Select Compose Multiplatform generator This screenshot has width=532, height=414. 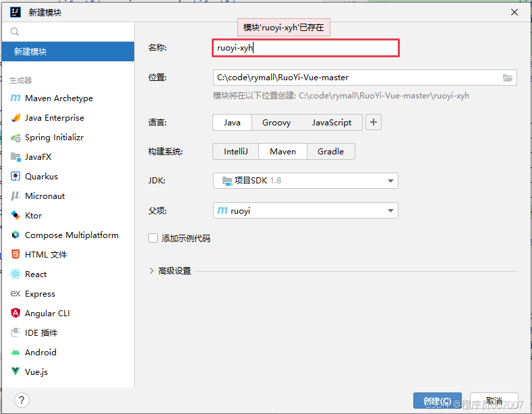point(68,235)
